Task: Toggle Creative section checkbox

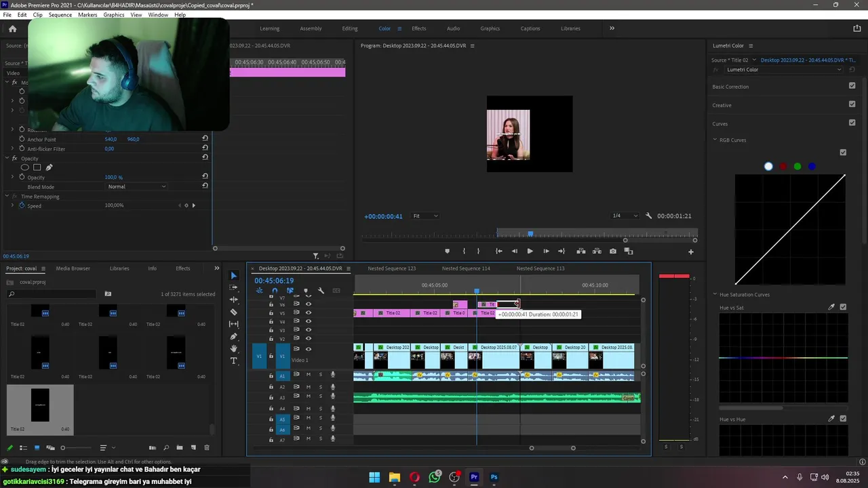Action: coord(852,104)
